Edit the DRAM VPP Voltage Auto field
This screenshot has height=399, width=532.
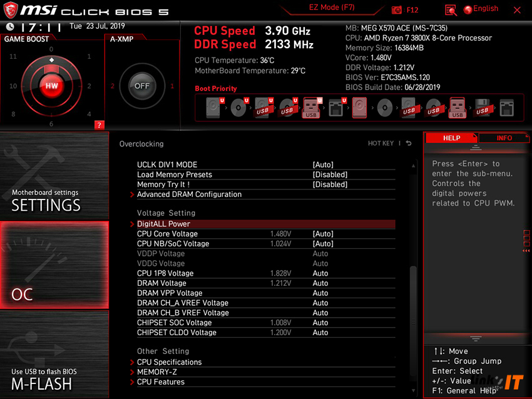(320, 293)
